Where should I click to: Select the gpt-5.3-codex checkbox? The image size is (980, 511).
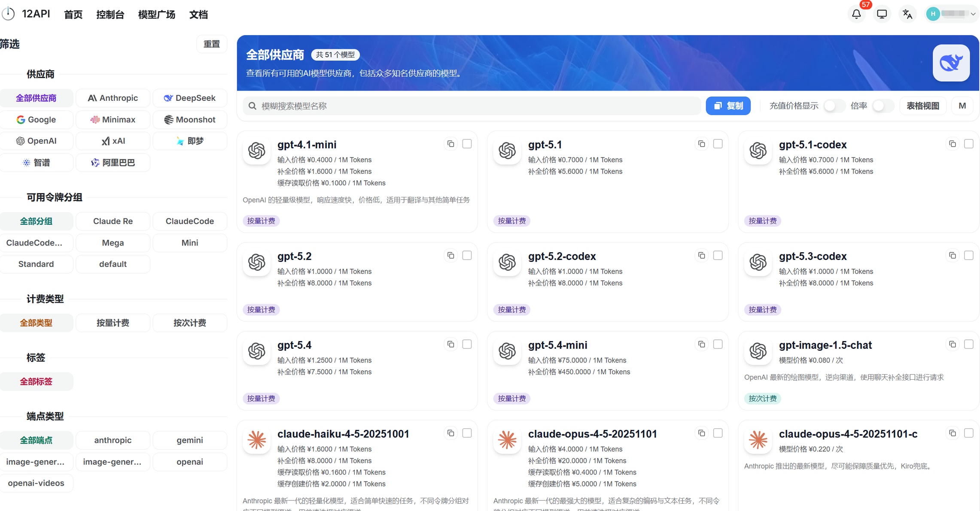tap(968, 256)
